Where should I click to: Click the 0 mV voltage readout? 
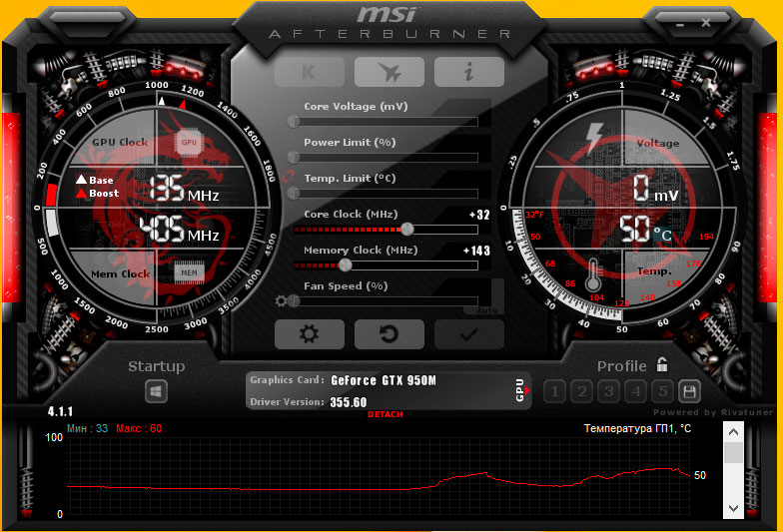coord(655,188)
